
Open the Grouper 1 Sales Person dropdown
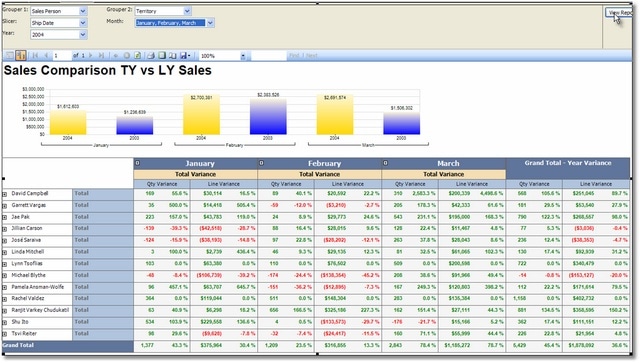[83, 11]
